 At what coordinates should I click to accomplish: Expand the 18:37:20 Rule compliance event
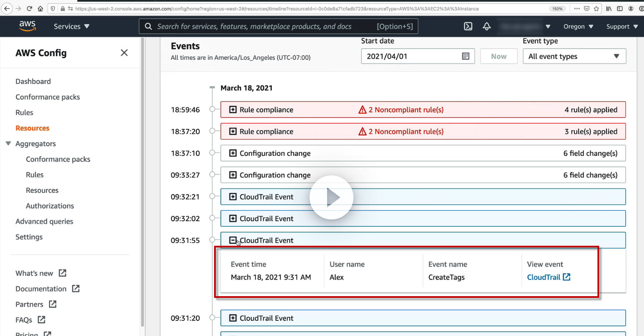click(233, 131)
